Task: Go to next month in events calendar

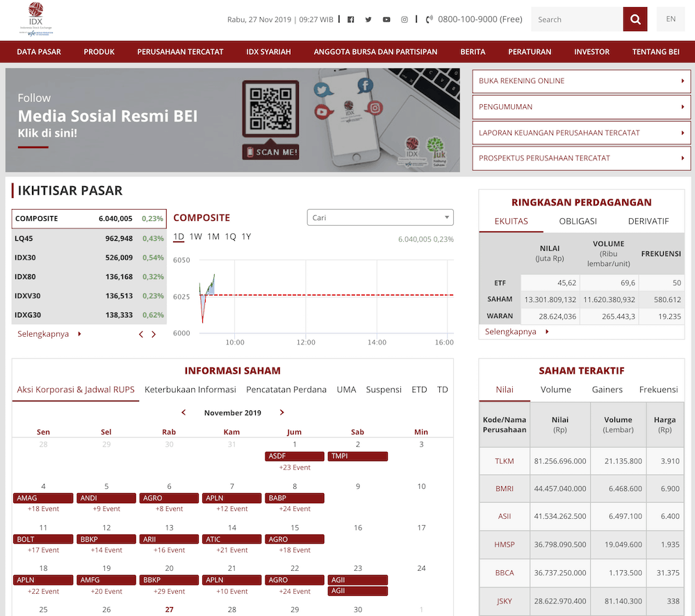Action: click(x=282, y=412)
